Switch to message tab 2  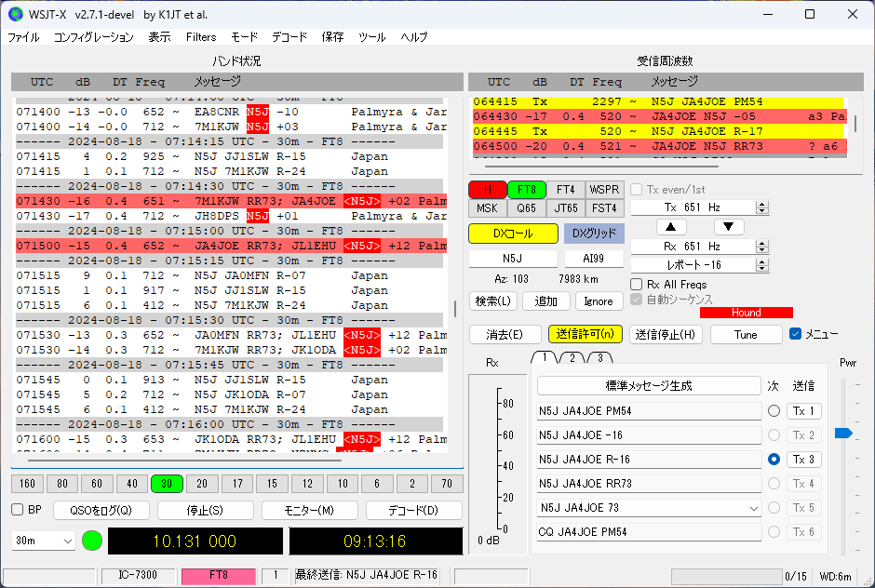point(572,357)
